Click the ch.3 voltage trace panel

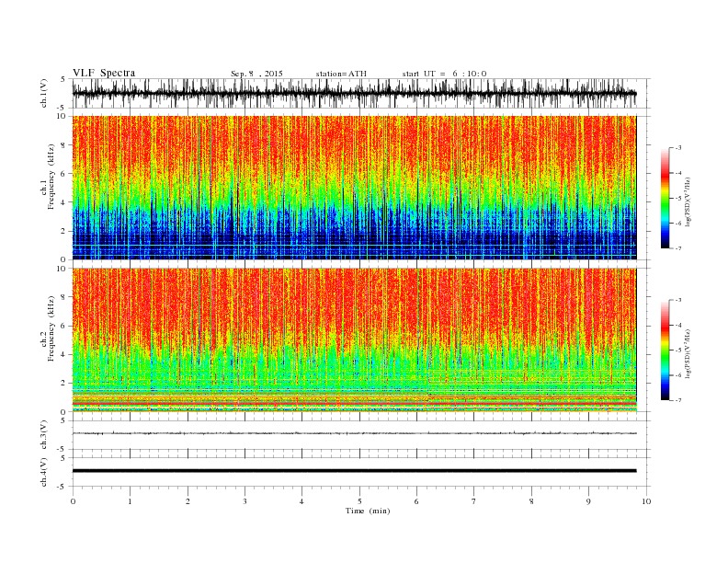360,435
